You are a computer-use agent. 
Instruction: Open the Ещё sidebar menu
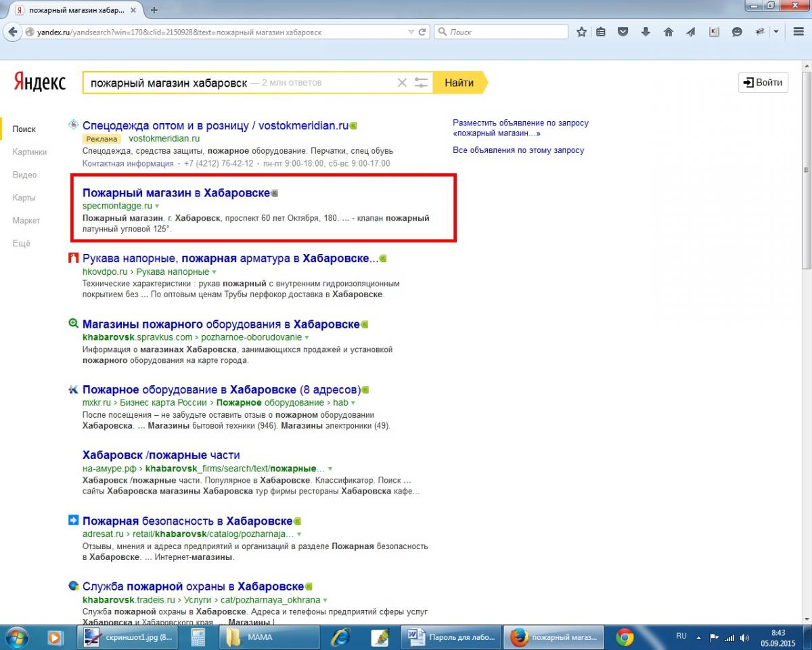[x=22, y=243]
